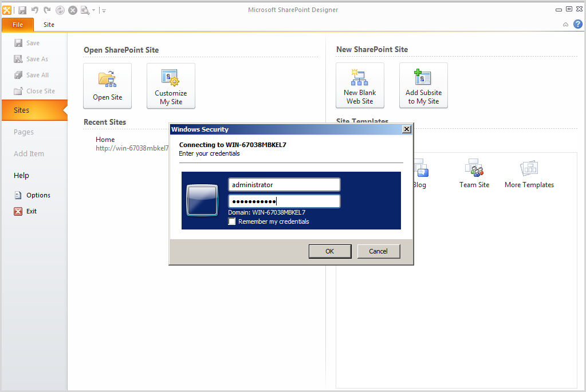586x392 pixels.
Task: Open the recent site named Home
Action: (105, 140)
